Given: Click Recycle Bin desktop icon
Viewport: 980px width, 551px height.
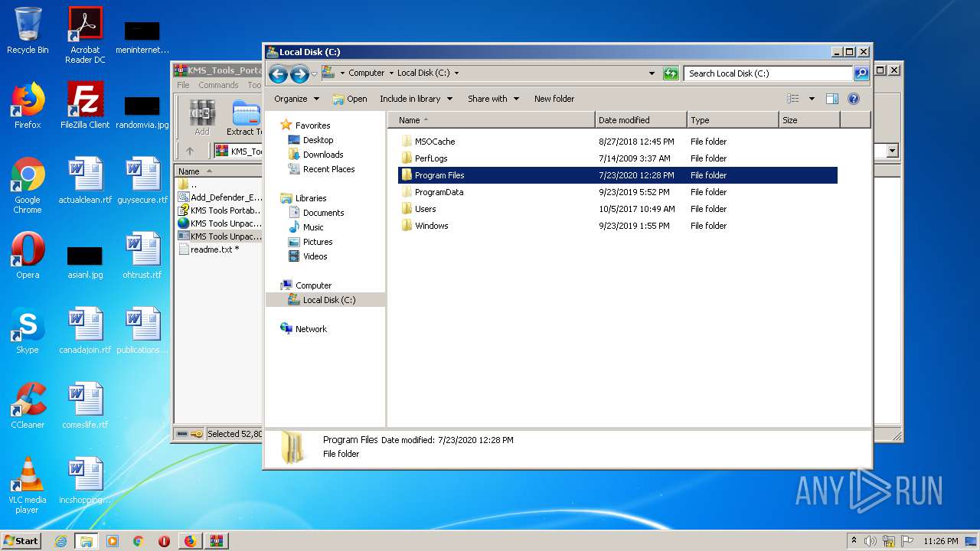Looking at the screenshot, I should click(x=28, y=31).
